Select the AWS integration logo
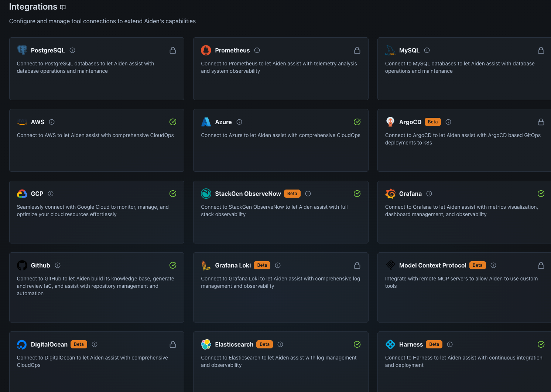 [22, 122]
